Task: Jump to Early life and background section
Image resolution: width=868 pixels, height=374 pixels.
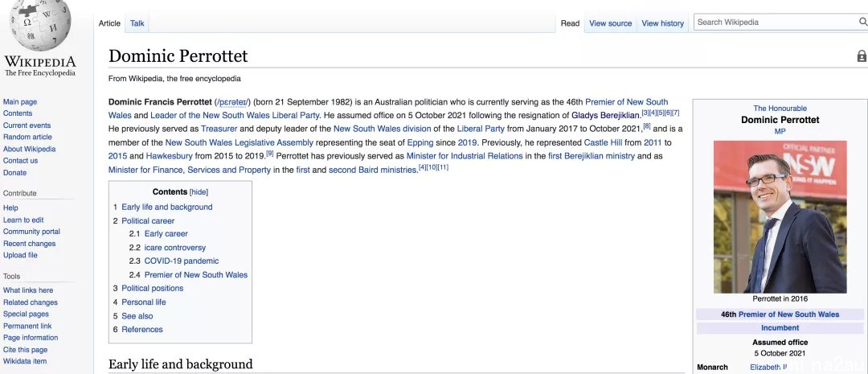Action: coord(166,208)
